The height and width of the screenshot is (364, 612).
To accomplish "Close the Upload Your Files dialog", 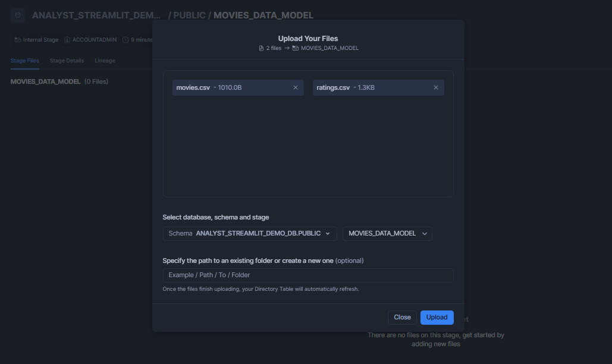I will click(x=402, y=317).
